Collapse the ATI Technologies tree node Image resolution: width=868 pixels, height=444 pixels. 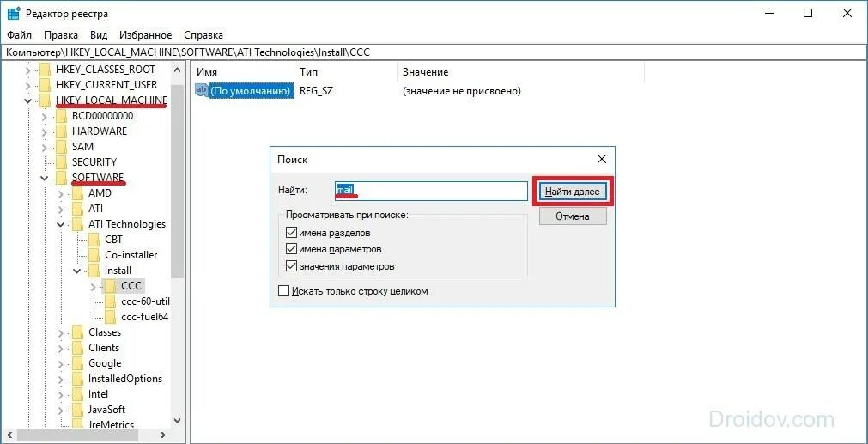point(61,225)
